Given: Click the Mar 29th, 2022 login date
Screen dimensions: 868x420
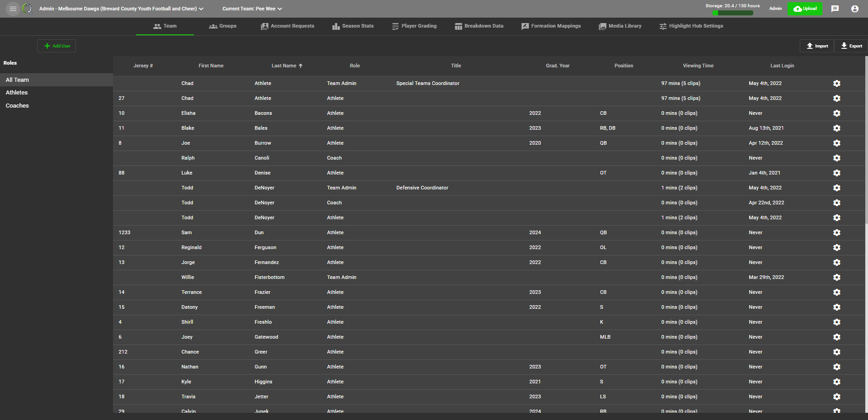Looking at the screenshot, I should pos(766,277).
